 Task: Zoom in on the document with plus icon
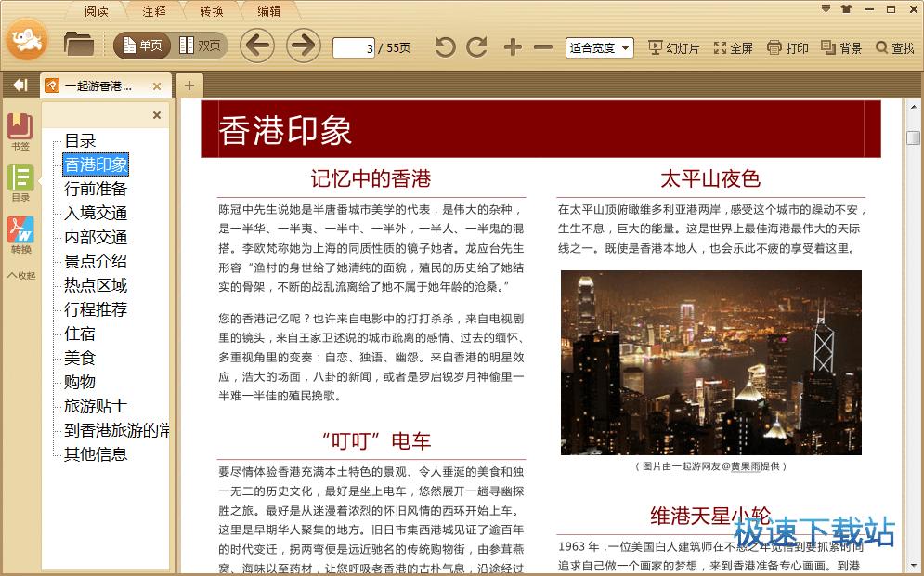pyautogui.click(x=511, y=45)
